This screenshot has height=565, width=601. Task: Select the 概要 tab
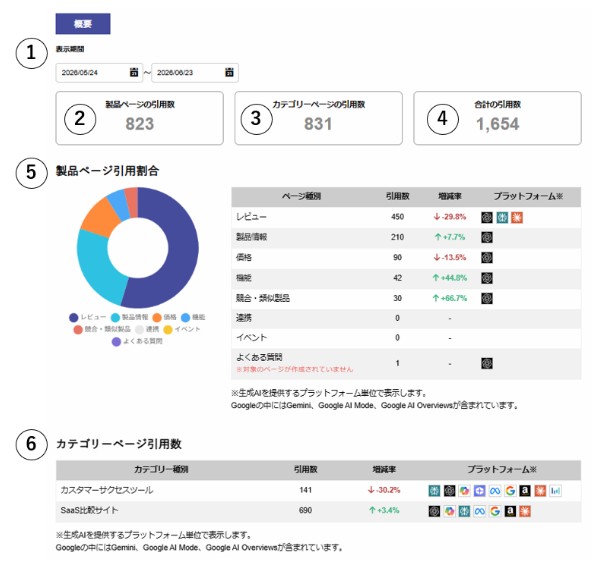pos(83,24)
